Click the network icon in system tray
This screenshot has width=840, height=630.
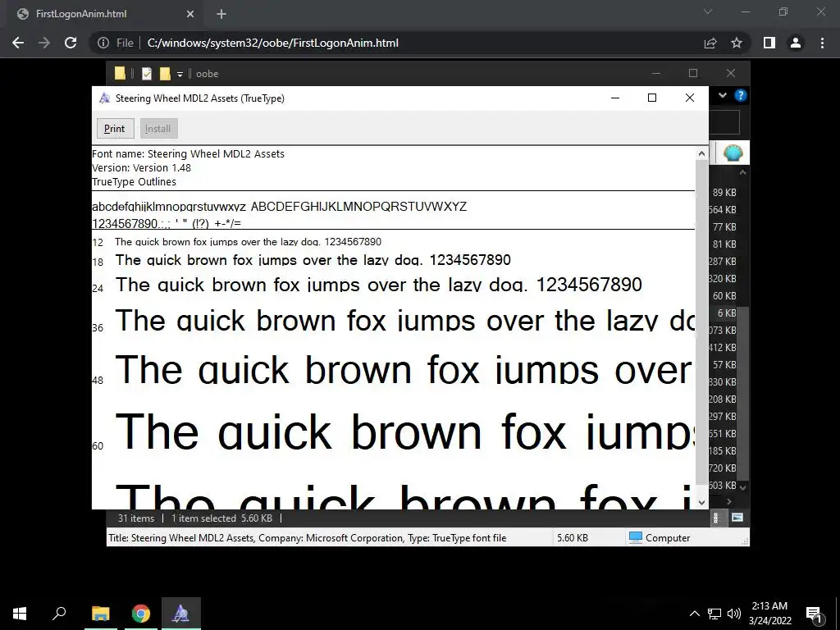point(714,614)
